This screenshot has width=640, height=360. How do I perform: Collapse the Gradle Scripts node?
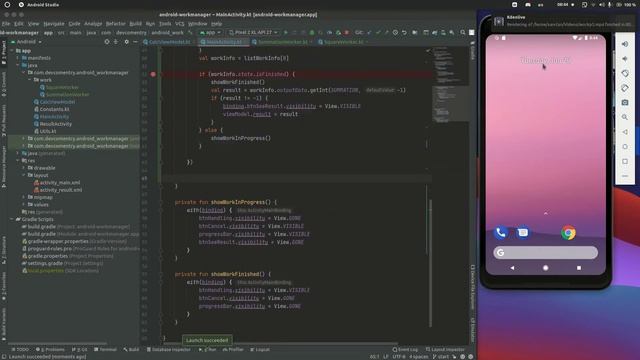pyautogui.click(x=12, y=219)
